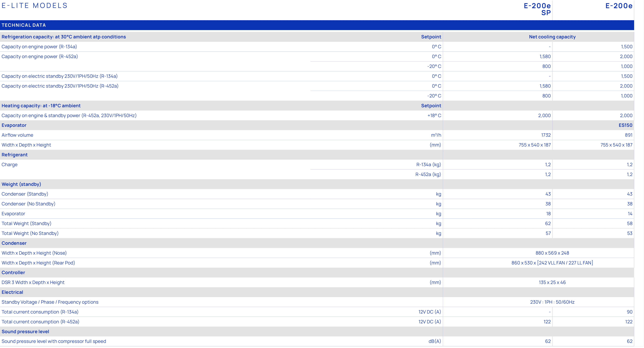Image resolution: width=644 pixels, height=348 pixels.
Task: Select the E-LITE MODELS title text
Action: (34, 6)
